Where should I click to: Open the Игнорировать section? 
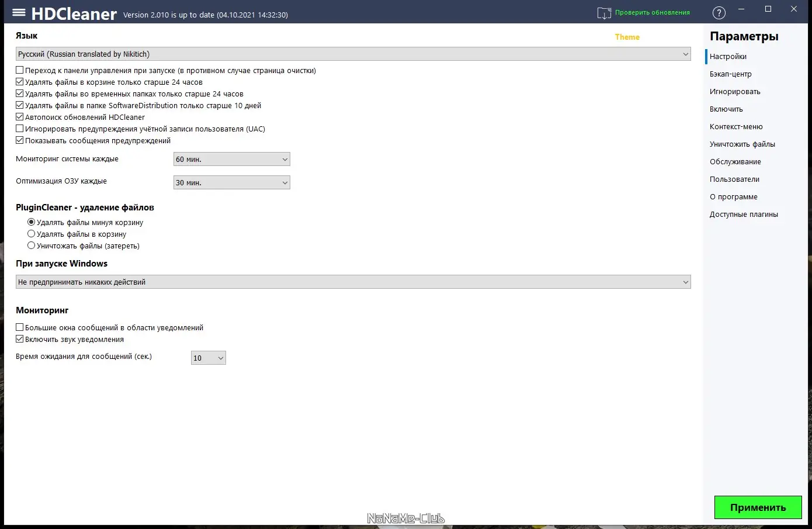tap(735, 92)
